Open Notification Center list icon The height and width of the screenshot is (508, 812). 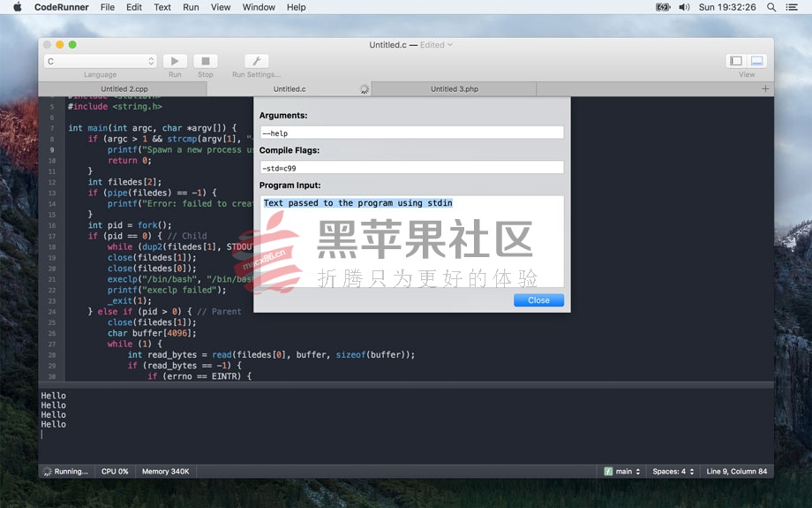(792, 7)
